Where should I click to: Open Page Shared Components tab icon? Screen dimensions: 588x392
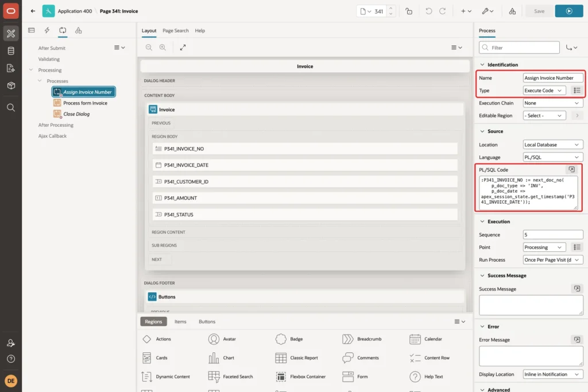point(78,30)
